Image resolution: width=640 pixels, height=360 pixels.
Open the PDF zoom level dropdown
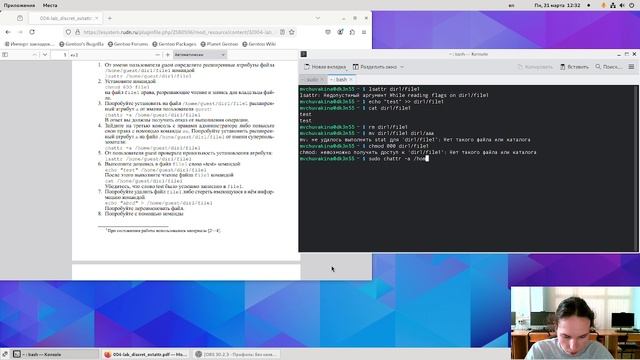click(x=200, y=55)
